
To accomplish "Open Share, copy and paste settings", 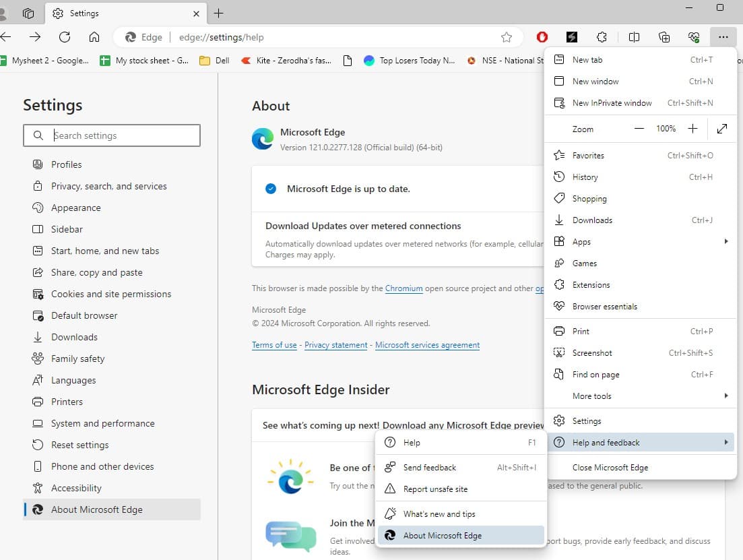I will click(x=112, y=272).
